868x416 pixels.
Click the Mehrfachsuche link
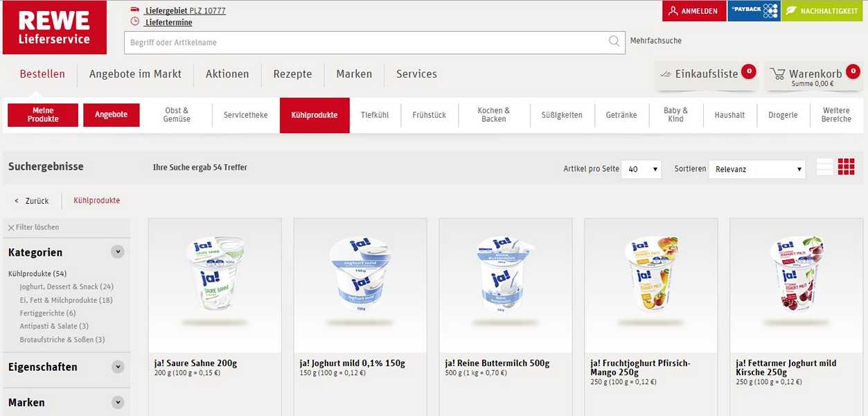[655, 41]
